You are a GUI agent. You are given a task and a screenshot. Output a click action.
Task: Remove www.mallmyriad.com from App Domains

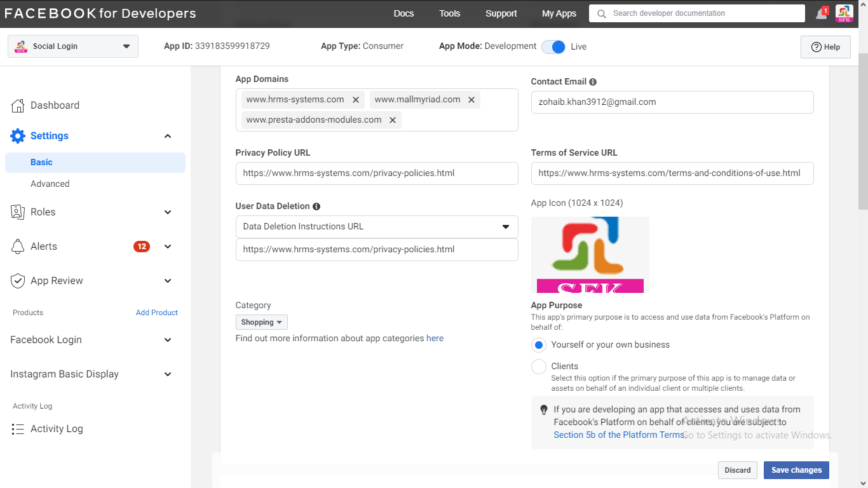click(x=471, y=100)
